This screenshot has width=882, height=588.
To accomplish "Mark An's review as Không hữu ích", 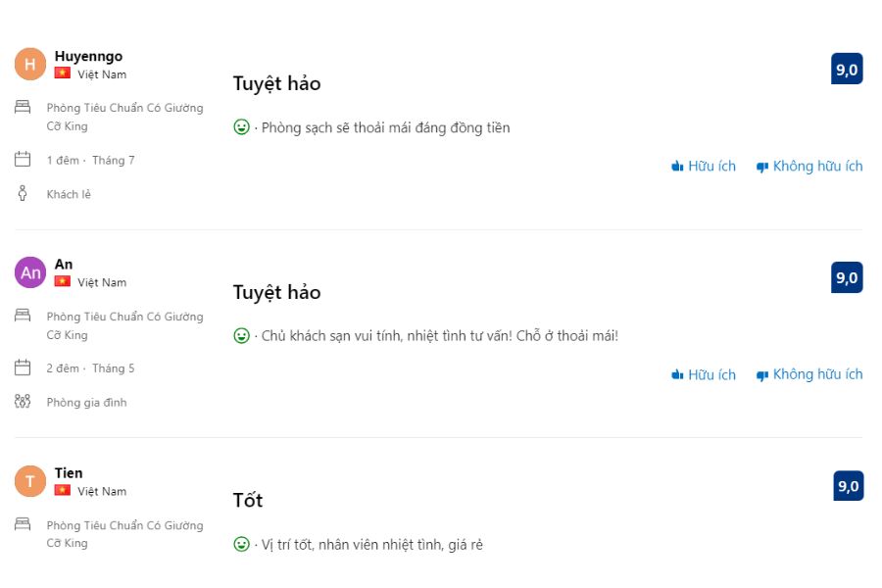I will coord(809,374).
